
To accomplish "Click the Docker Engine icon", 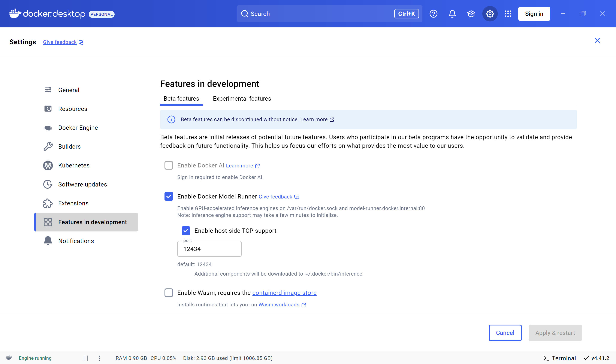I will [x=48, y=128].
